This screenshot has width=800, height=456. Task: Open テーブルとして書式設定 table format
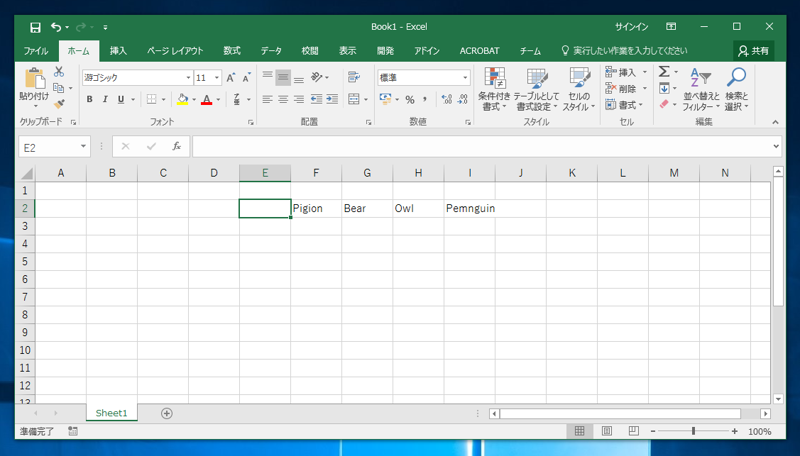pos(536,89)
